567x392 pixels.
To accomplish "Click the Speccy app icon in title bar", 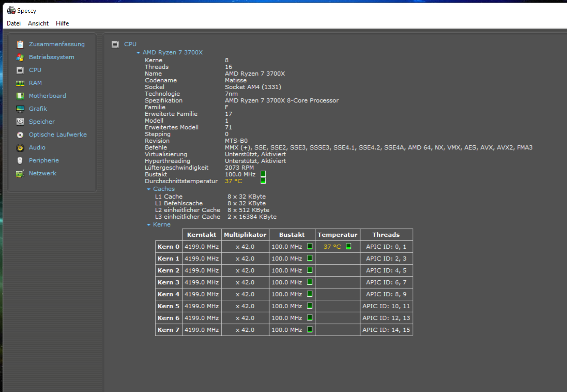I will (x=11, y=10).
